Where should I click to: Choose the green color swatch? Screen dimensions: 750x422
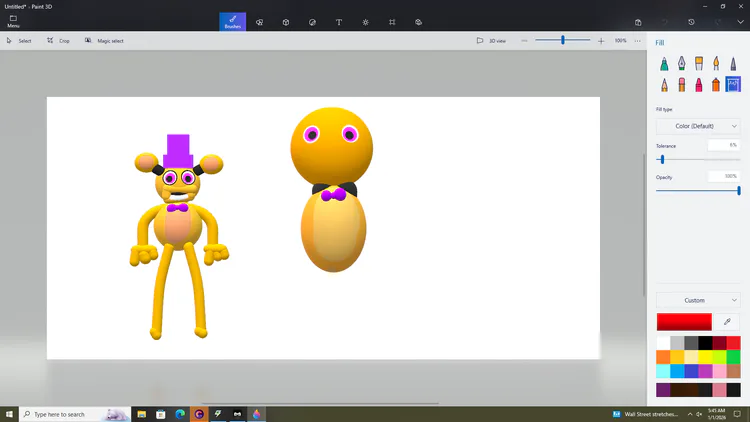coord(733,357)
